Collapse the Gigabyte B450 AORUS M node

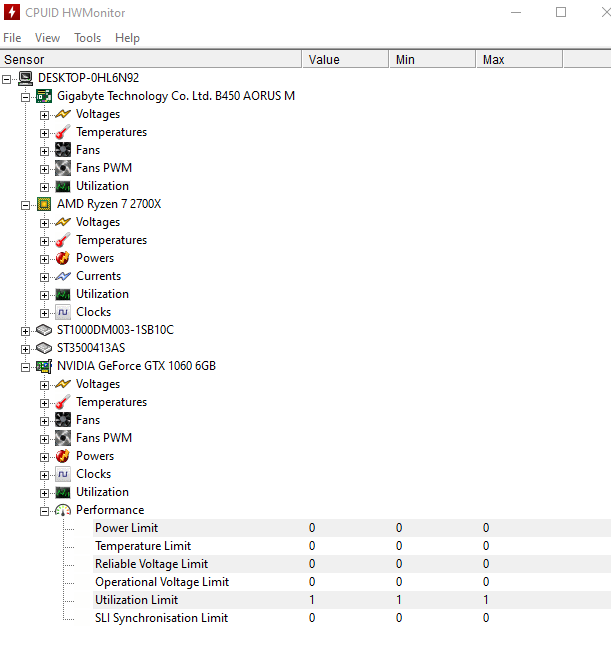tap(26, 97)
